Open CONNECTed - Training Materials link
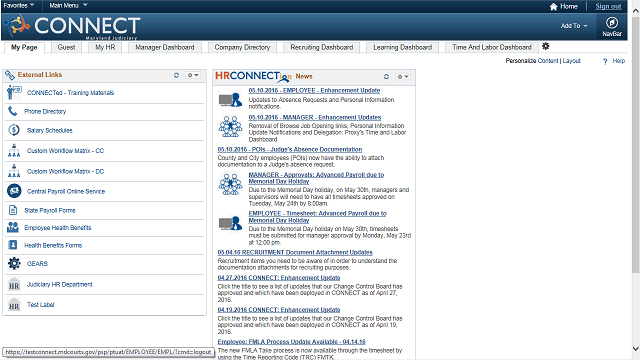The image size is (640, 360). [x=70, y=93]
